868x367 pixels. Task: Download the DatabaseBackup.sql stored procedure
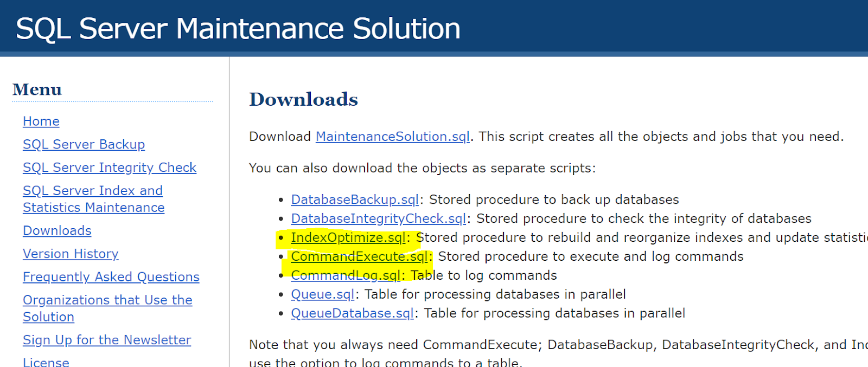354,199
